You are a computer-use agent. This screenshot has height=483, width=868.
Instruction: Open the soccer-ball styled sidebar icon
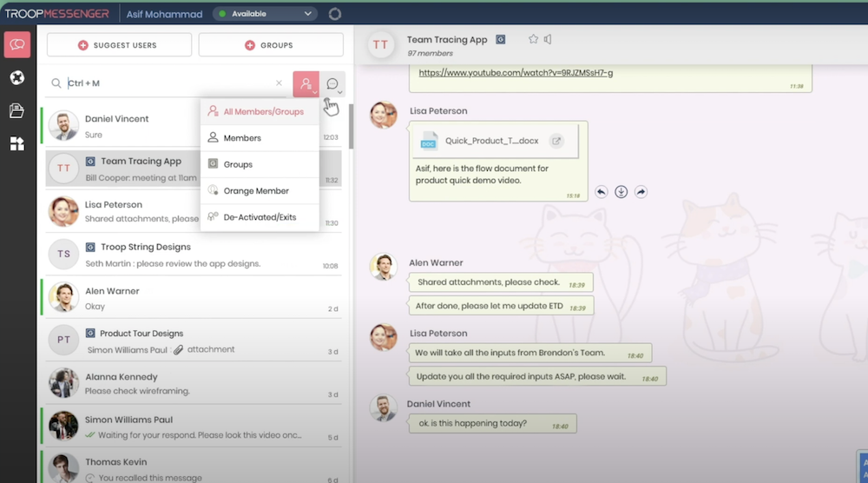17,77
